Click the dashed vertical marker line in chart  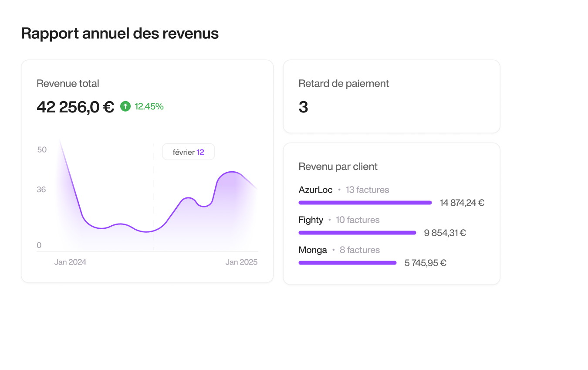(x=154, y=196)
